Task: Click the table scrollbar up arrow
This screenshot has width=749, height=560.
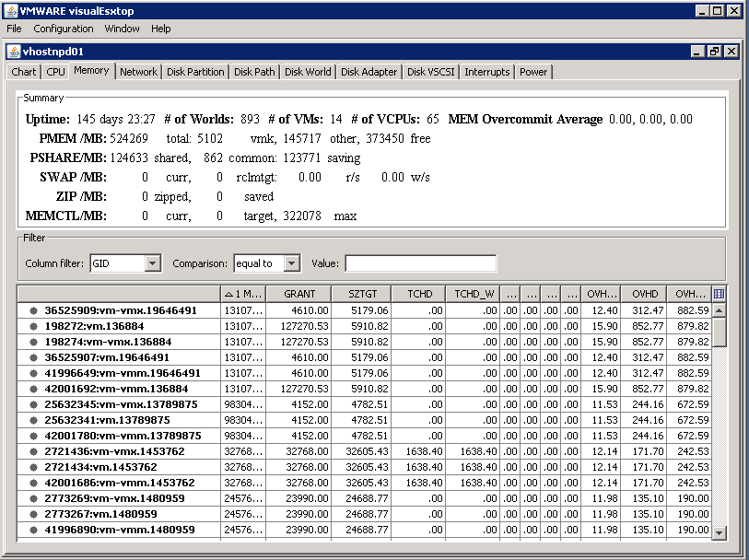Action: coord(719,310)
